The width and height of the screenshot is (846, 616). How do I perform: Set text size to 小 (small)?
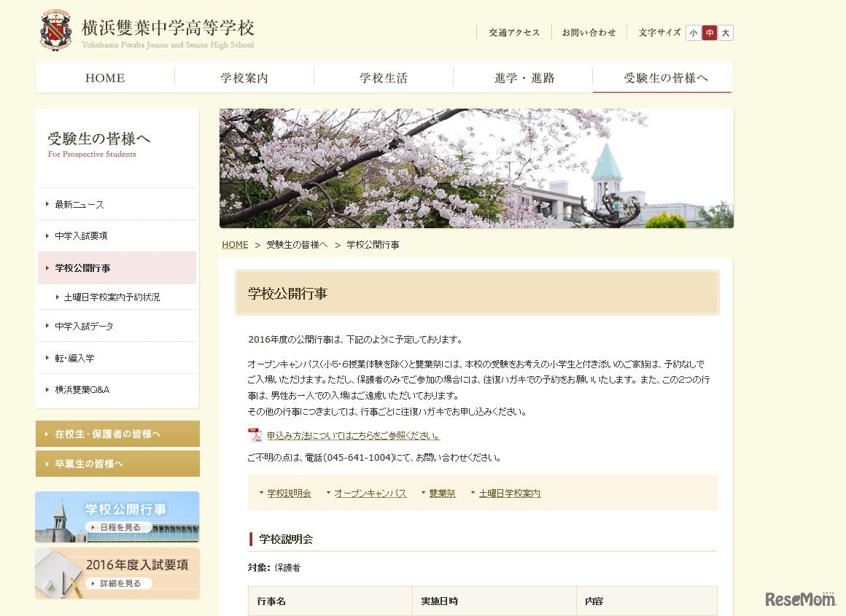coord(694,33)
